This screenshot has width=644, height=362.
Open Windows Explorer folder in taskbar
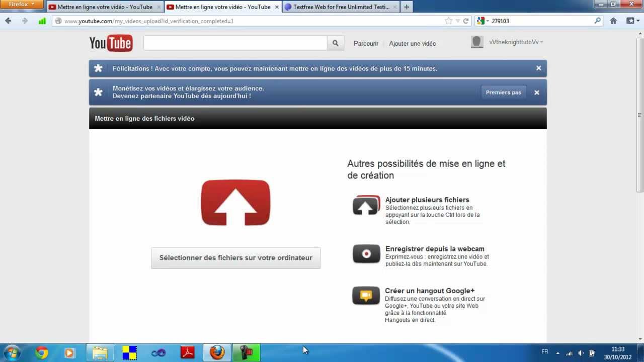click(100, 353)
